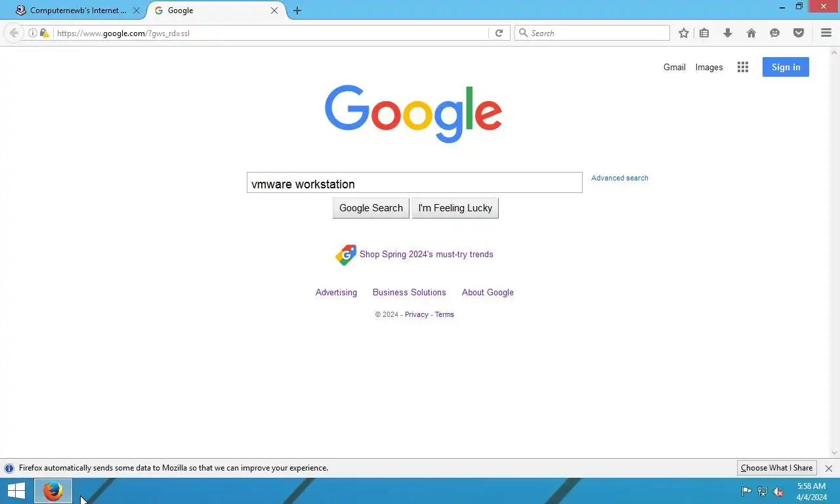Screen dimensions: 840x504
Task: Open the network tray icon
Action: click(x=763, y=492)
